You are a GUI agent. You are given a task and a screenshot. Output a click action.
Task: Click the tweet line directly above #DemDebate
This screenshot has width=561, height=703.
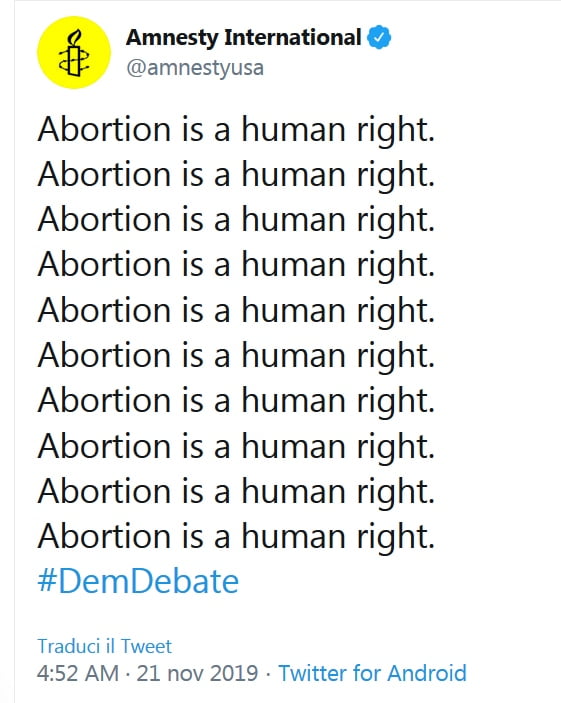(x=236, y=537)
